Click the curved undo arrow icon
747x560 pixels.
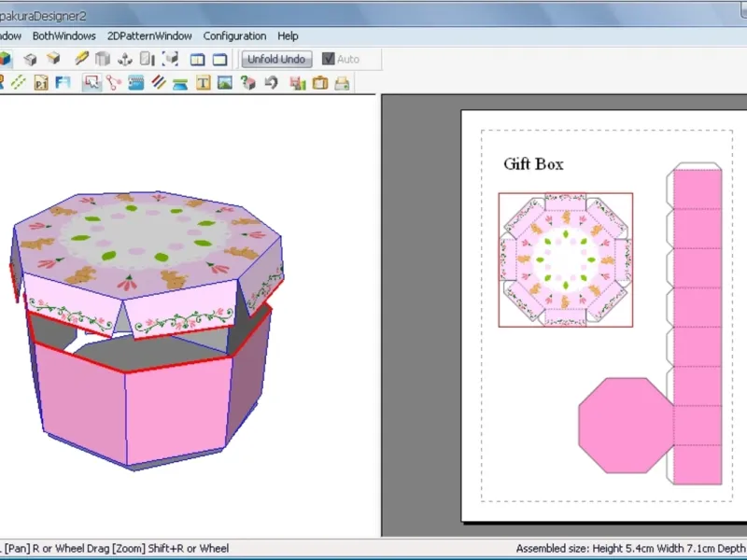[x=271, y=83]
